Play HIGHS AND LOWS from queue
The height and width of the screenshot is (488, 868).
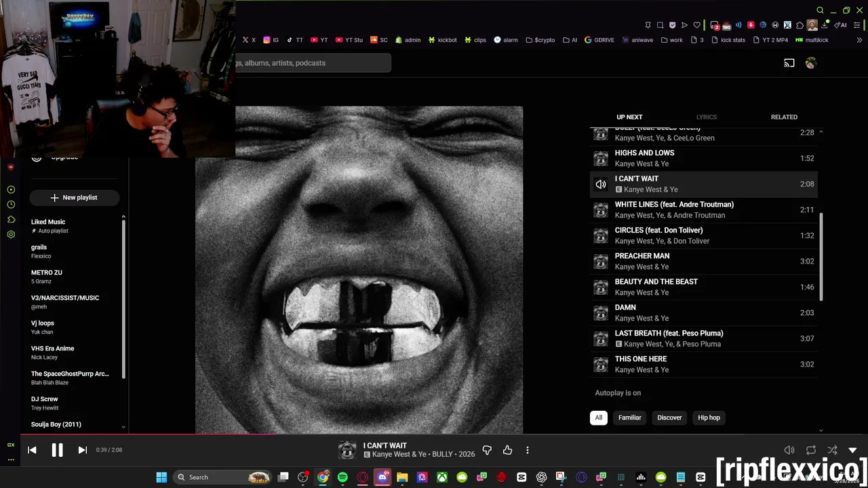pos(704,158)
